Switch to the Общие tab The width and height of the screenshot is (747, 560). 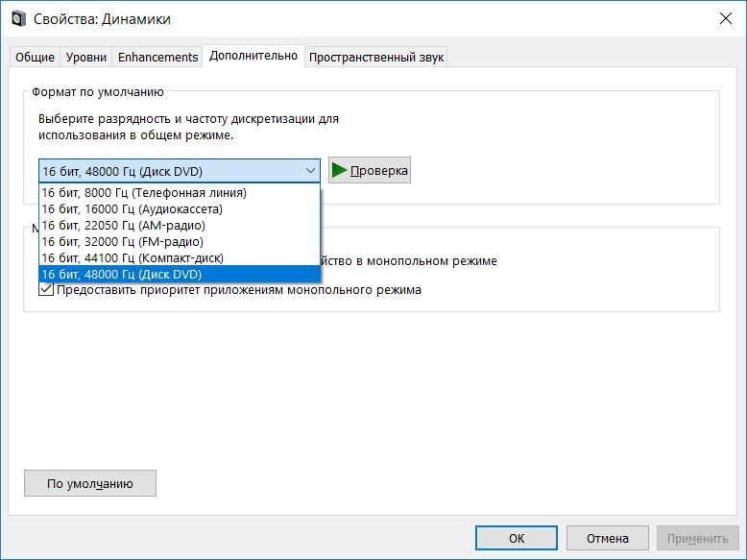pyautogui.click(x=35, y=58)
